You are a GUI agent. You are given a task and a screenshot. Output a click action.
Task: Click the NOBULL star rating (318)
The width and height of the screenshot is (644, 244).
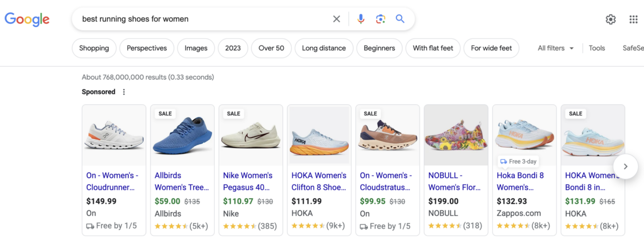[455, 226]
